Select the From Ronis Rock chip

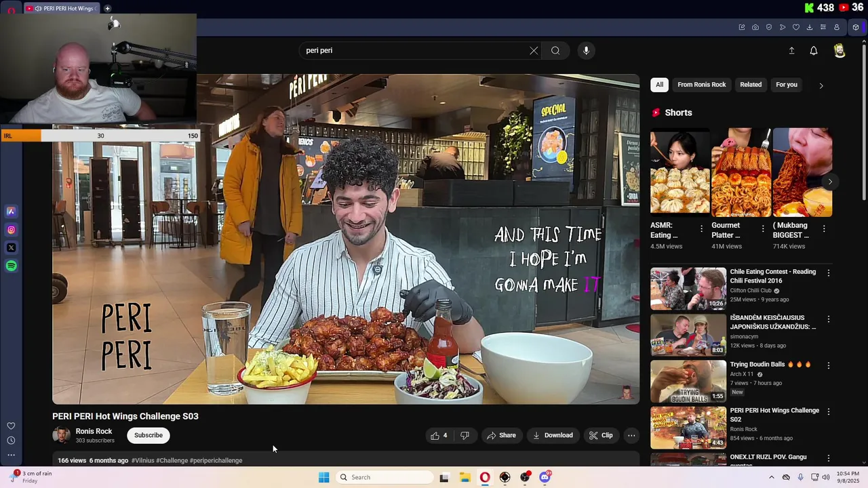click(702, 85)
